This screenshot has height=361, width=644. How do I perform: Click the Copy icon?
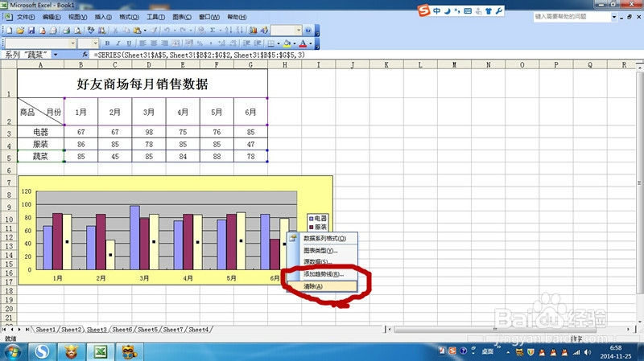(x=126, y=31)
